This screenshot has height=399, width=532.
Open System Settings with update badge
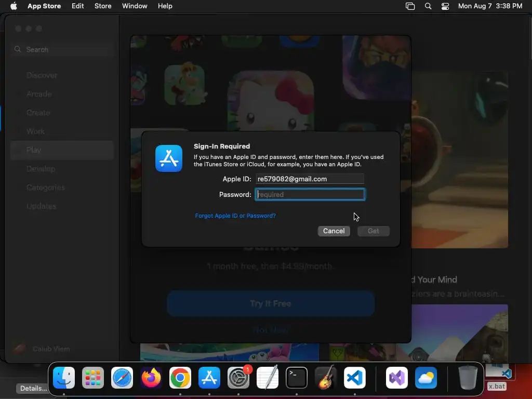tap(238, 378)
